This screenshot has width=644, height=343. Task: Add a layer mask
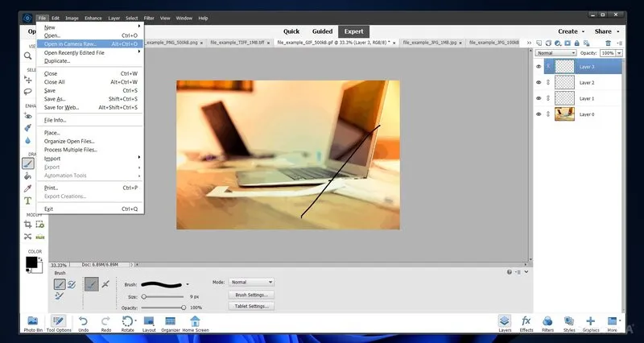click(x=568, y=43)
